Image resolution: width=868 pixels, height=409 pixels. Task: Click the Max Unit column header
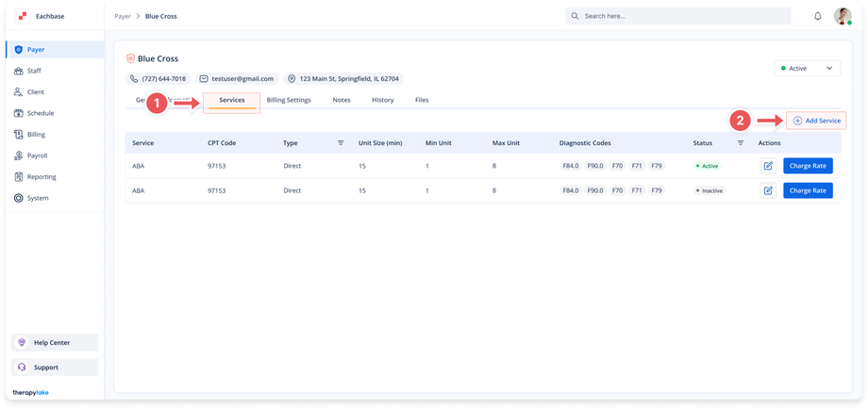506,142
